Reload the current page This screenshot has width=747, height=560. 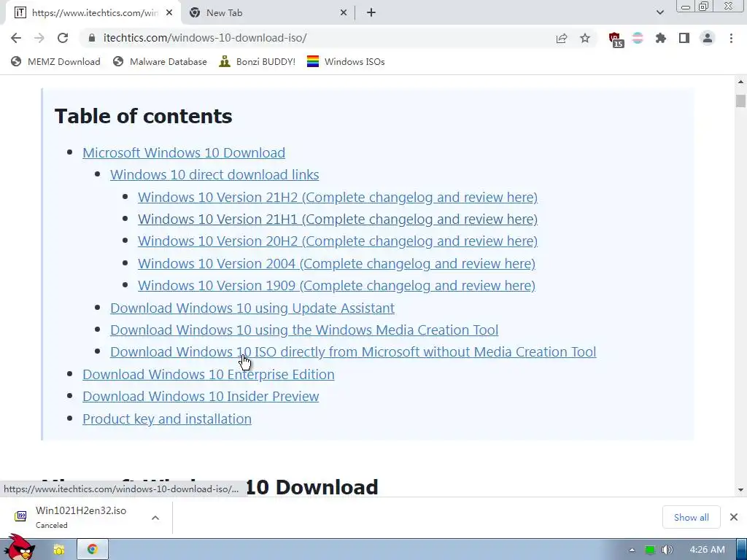pos(63,38)
